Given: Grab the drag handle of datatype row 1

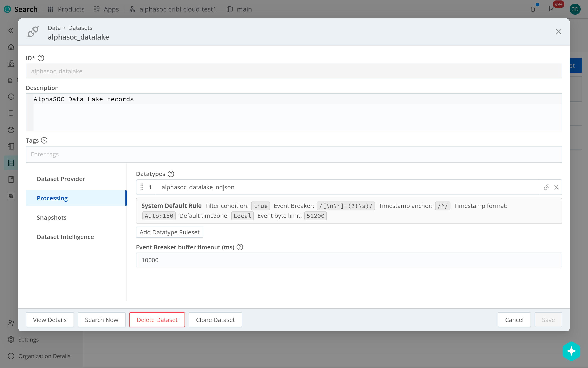Looking at the screenshot, I should pyautogui.click(x=142, y=187).
